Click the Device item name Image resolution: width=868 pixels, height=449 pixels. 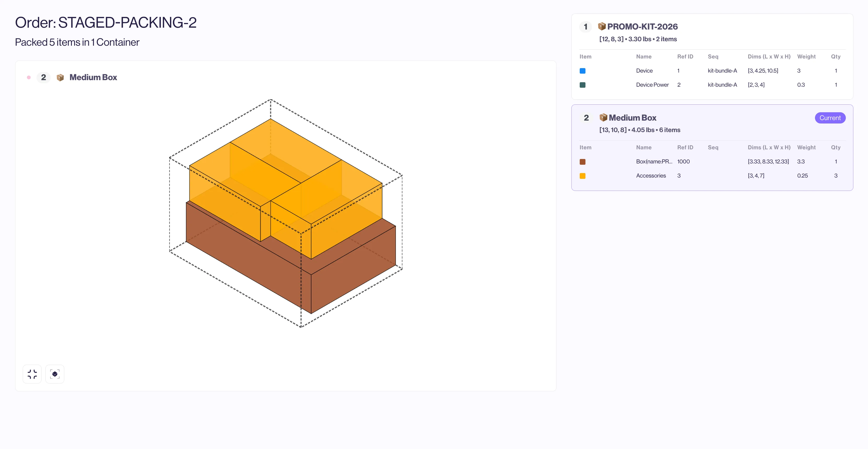click(x=644, y=71)
